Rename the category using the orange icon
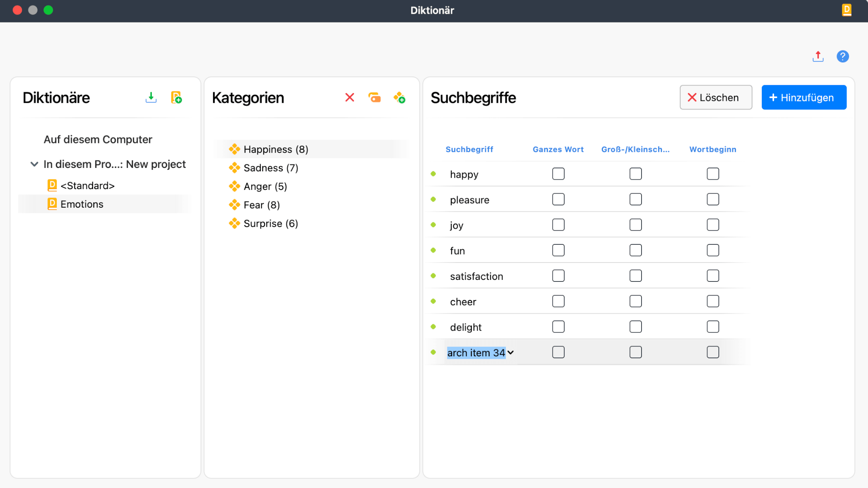 click(375, 97)
